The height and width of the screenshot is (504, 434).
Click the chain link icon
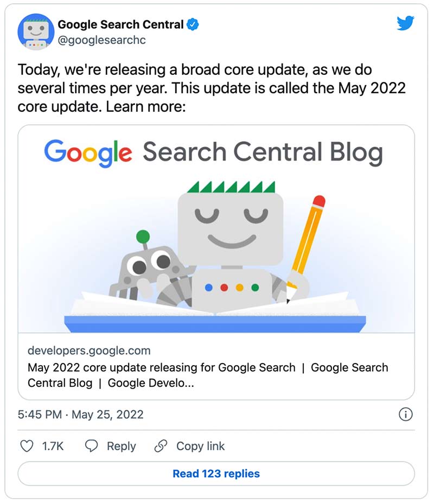[x=161, y=446]
